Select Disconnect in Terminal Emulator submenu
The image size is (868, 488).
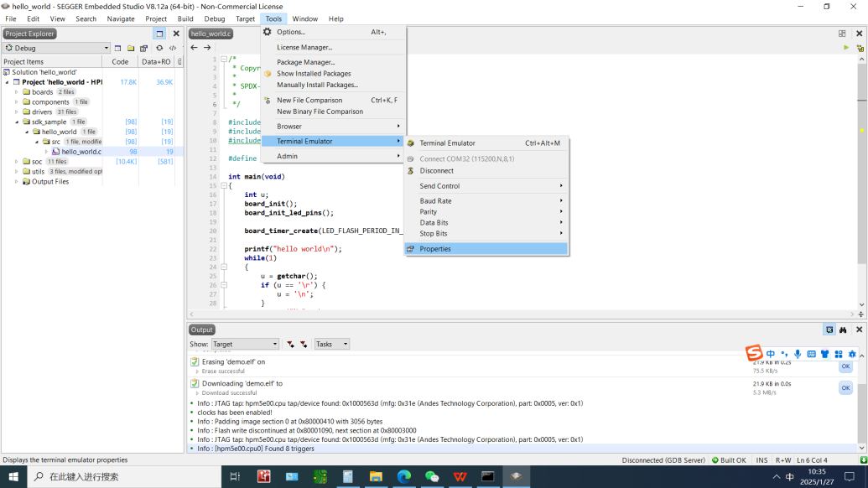click(x=486, y=171)
